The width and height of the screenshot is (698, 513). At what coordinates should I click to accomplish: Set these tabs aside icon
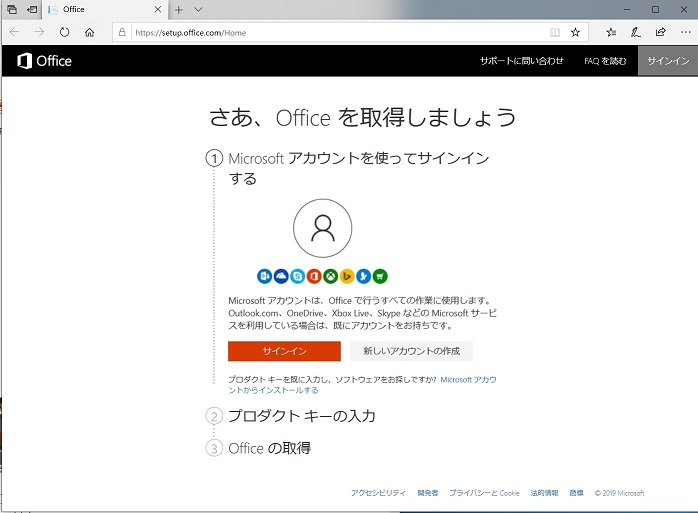(x=32, y=9)
